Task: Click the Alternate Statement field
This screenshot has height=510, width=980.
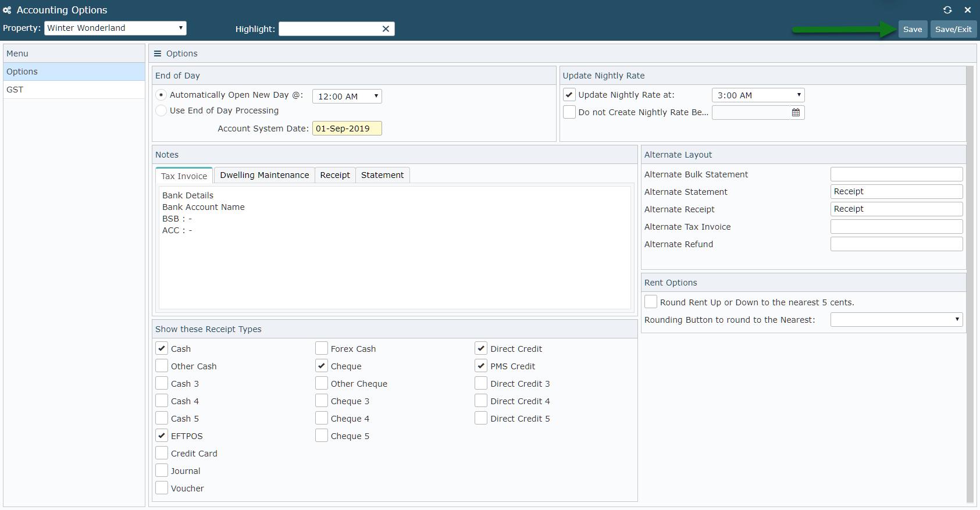Action: [896, 191]
